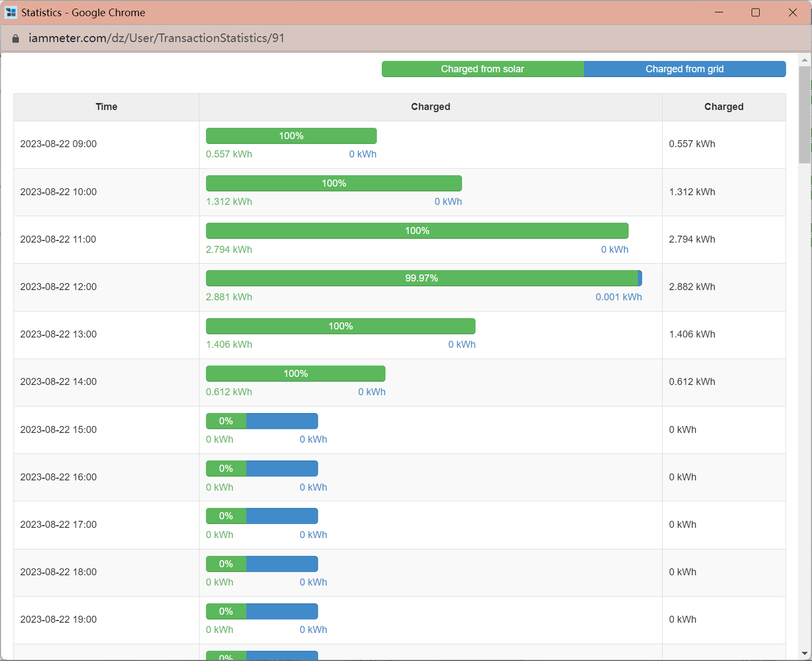Click the Statistics app icon in title bar
812x661 pixels.
pos(11,12)
